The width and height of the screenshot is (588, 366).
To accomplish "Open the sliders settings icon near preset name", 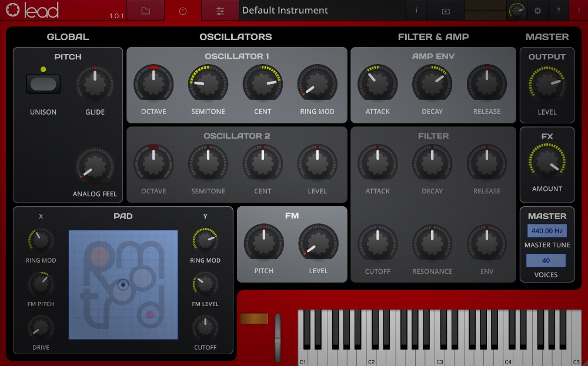I will point(219,10).
